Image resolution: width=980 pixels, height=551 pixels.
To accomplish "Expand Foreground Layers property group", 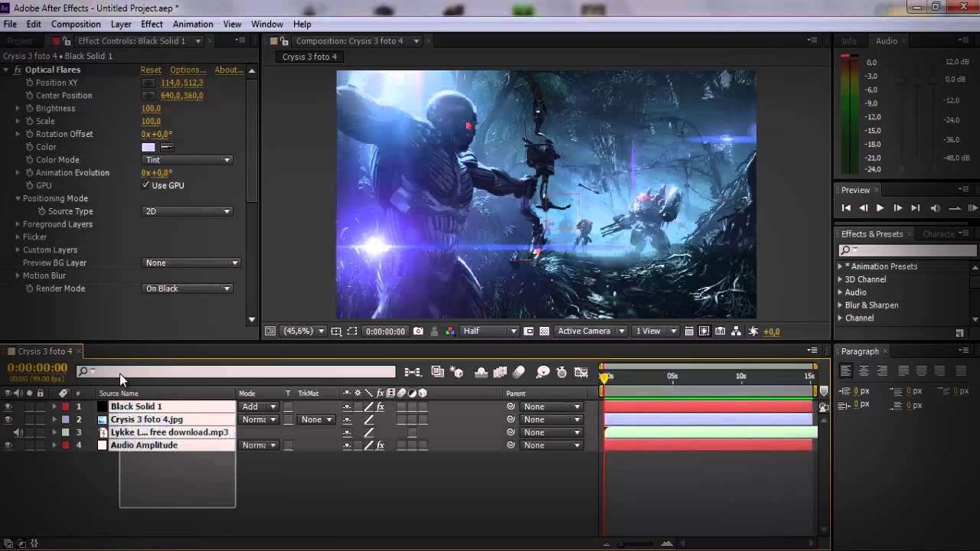I will click(18, 224).
